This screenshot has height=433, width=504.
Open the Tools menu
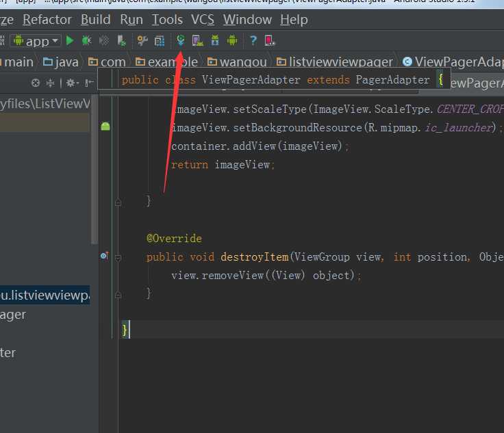pos(167,20)
